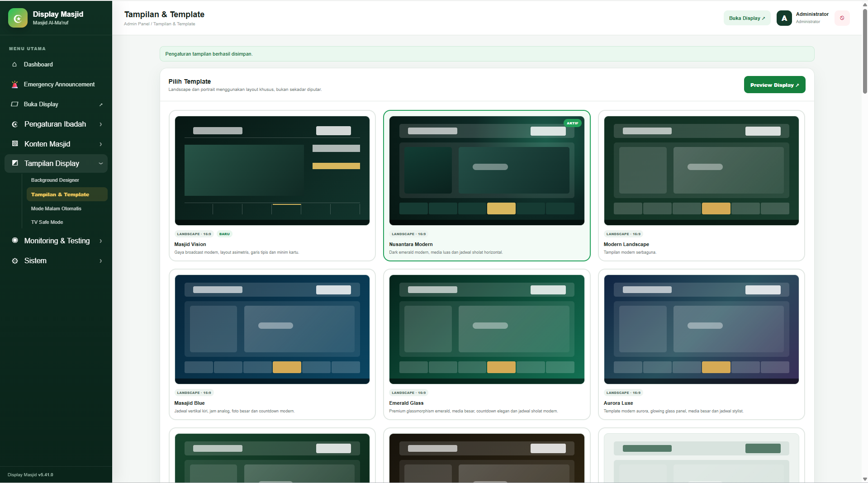Click the Konten Masjid hatched icon
868x483 pixels.
point(15,144)
